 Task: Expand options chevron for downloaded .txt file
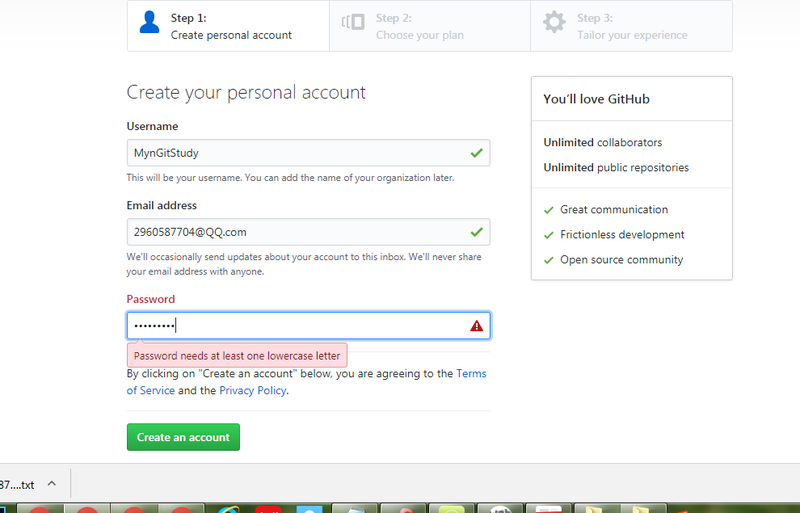pos(52,483)
